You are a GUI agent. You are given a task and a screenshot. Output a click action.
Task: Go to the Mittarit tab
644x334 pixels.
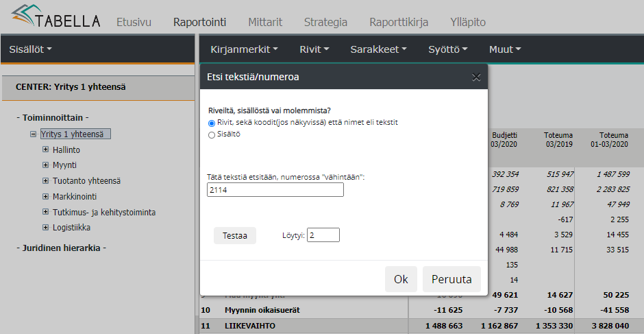click(264, 22)
